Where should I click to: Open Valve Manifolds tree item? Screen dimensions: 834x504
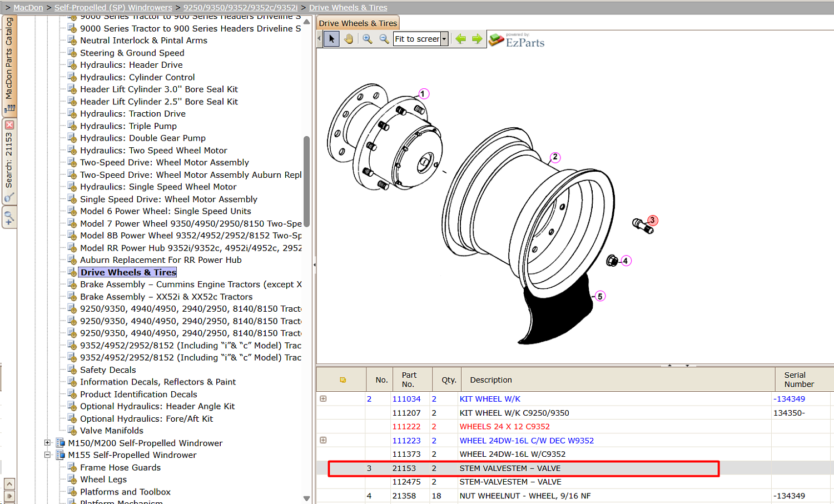tap(112, 431)
